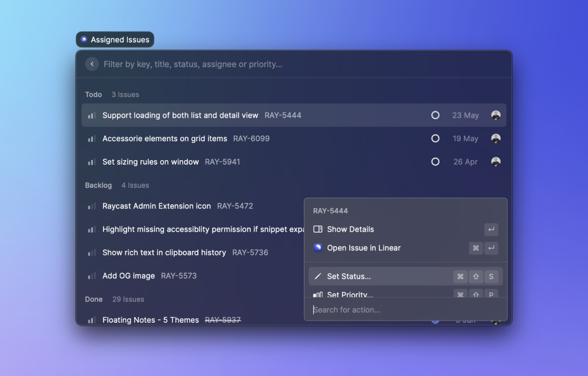Click the 19 May date
588x376 pixels.
pyautogui.click(x=465, y=138)
